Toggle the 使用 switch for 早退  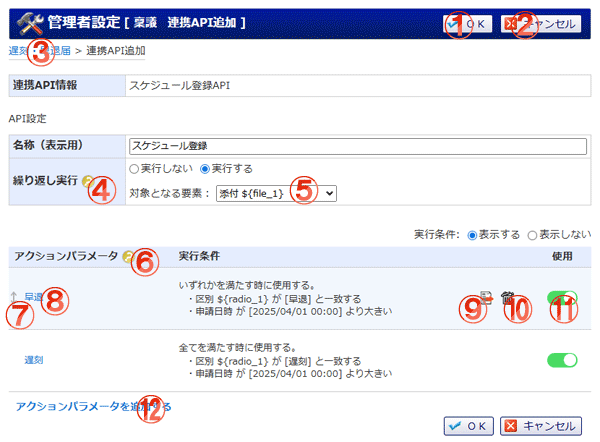(x=562, y=298)
